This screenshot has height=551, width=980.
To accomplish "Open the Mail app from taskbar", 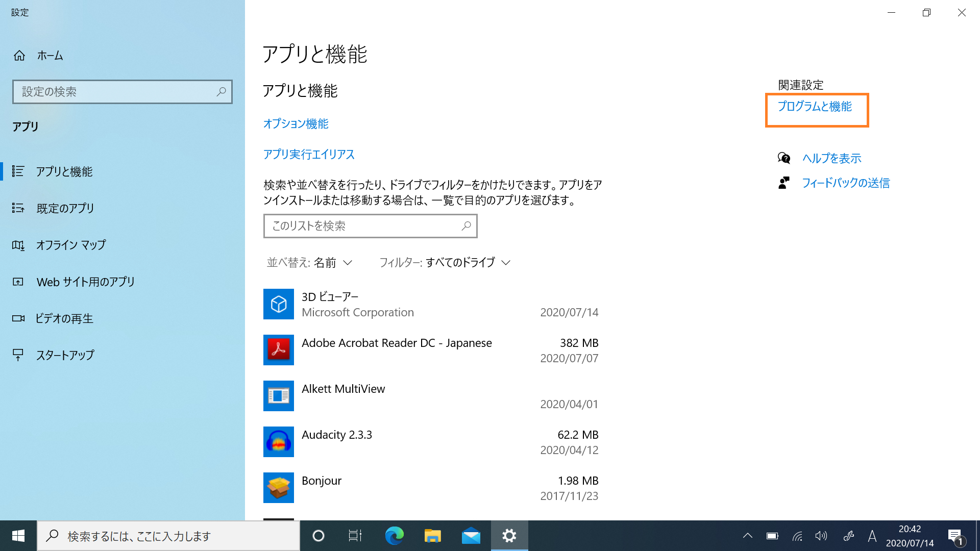I will point(471,536).
